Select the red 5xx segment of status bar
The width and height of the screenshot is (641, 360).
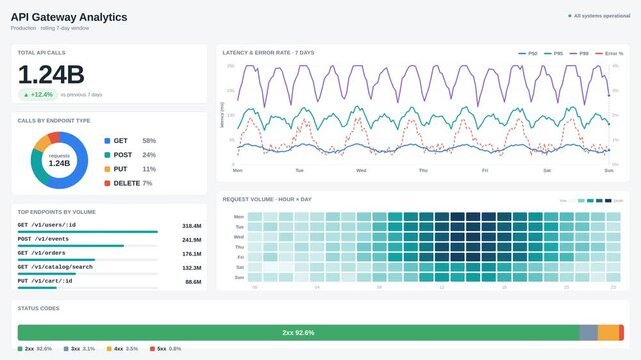[x=621, y=333]
